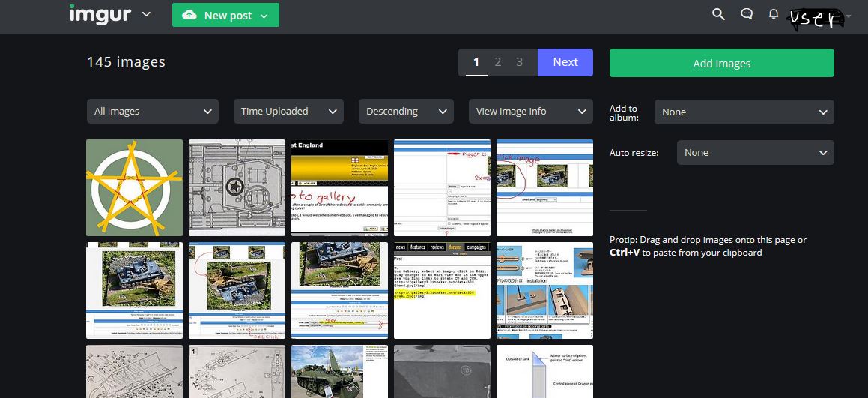This screenshot has width=868, height=398.
Task: Open the search magnifier icon
Action: tap(718, 14)
